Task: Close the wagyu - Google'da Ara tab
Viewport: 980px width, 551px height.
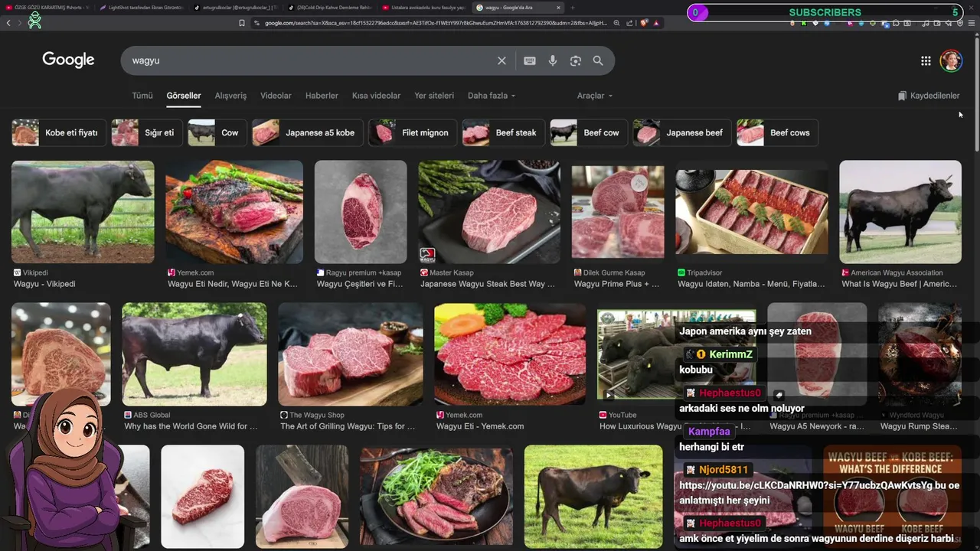Action: pos(558,8)
